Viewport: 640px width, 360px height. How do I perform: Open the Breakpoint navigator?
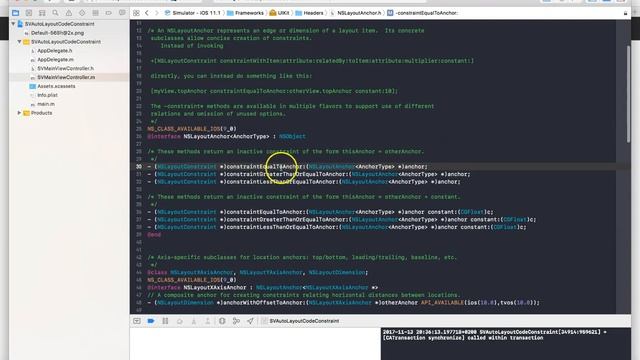109,13
